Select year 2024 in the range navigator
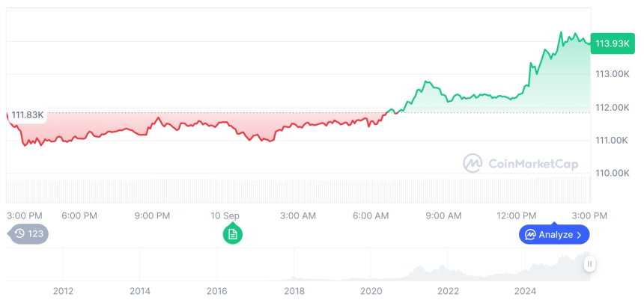The height and width of the screenshot is (300, 644). [525, 290]
